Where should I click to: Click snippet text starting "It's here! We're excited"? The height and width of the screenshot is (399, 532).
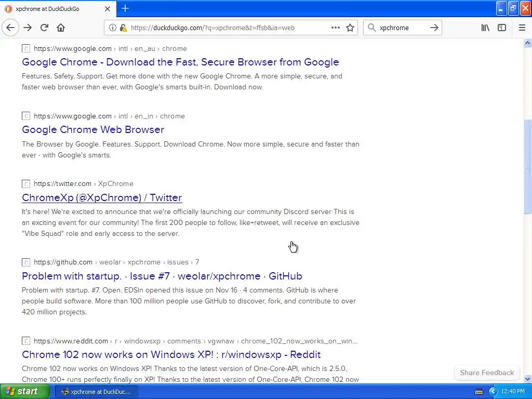pyautogui.click(x=188, y=212)
